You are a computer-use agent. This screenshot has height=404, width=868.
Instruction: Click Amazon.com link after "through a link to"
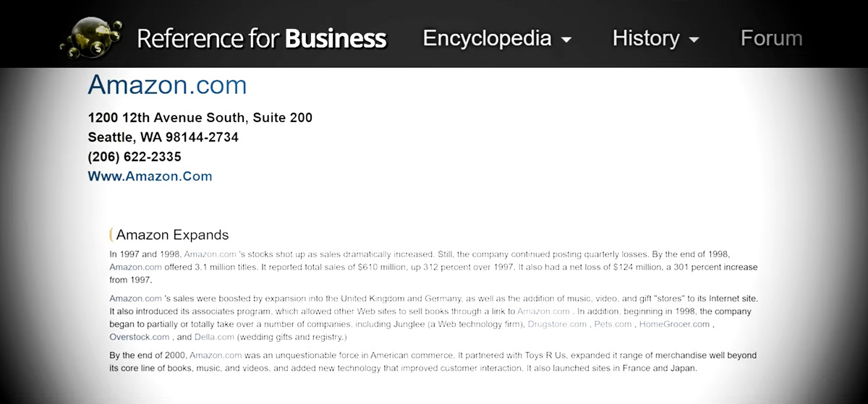[543, 311]
